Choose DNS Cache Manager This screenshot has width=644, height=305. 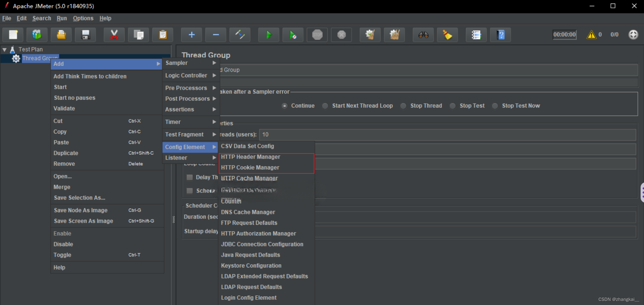coord(267,212)
